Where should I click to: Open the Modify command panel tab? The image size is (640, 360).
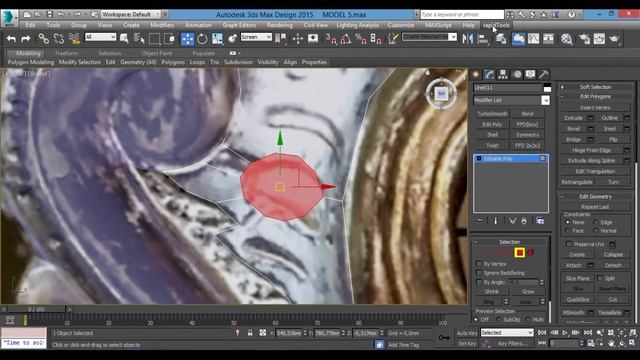(489, 74)
